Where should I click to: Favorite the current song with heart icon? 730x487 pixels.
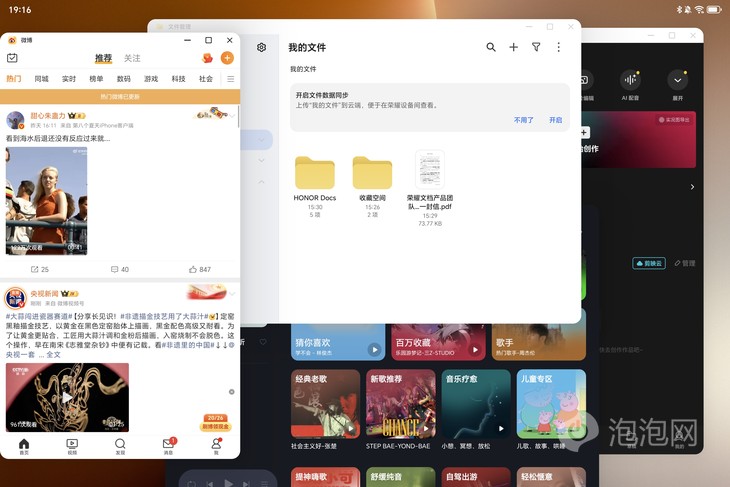coord(263,342)
